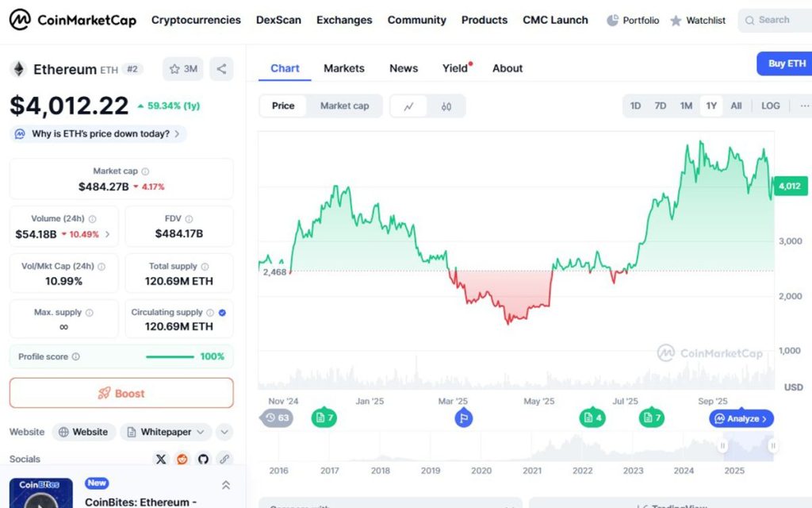Image resolution: width=812 pixels, height=508 pixels.
Task: Open Why is ETH's price down today
Action: (98, 133)
